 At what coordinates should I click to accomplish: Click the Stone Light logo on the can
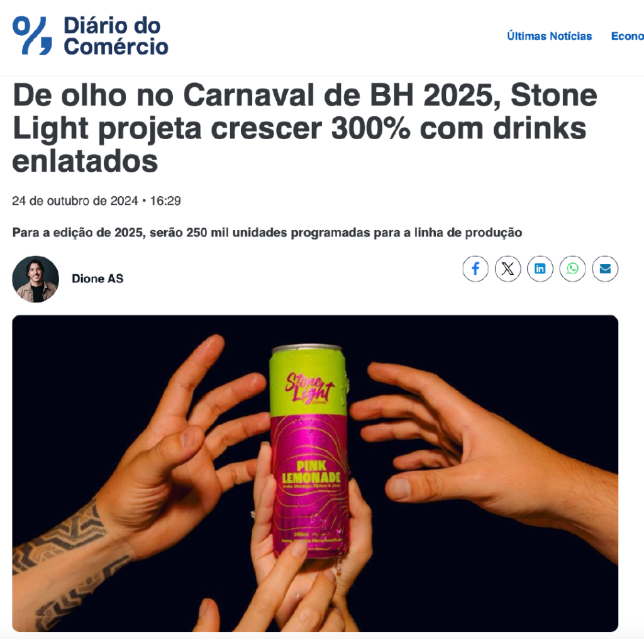click(x=309, y=387)
